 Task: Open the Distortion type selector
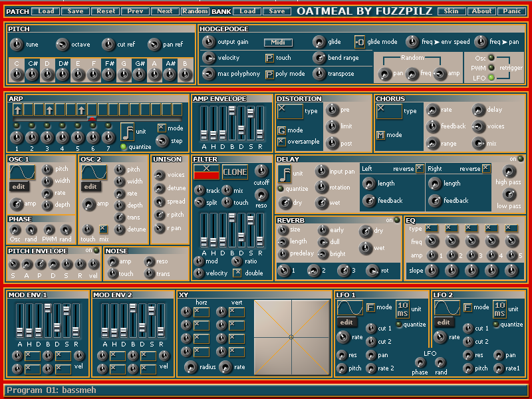click(x=290, y=111)
